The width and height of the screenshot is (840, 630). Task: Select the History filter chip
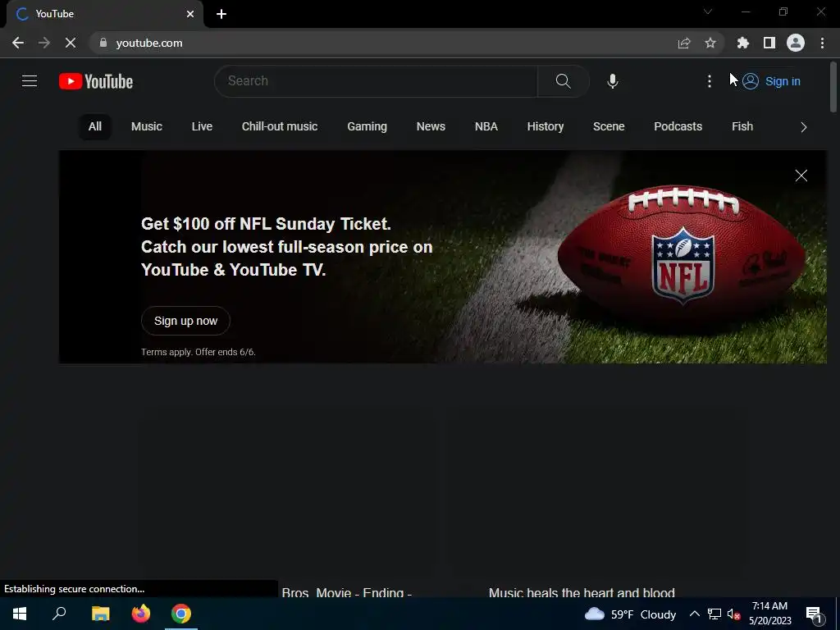click(x=546, y=126)
